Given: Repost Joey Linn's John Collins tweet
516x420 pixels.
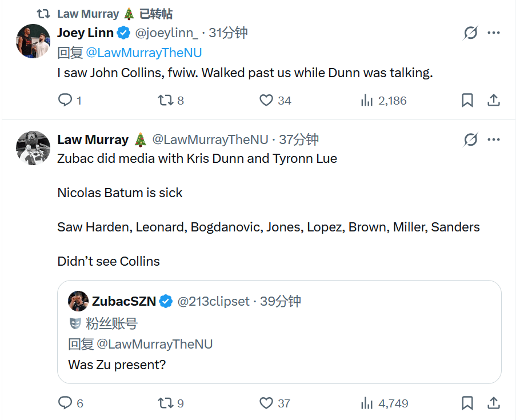Looking at the screenshot, I should (166, 101).
